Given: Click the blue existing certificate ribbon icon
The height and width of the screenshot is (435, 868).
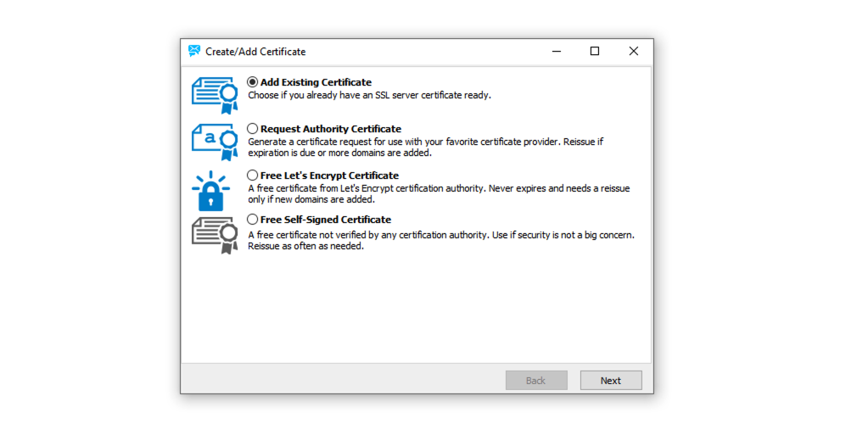Looking at the screenshot, I should [215, 95].
